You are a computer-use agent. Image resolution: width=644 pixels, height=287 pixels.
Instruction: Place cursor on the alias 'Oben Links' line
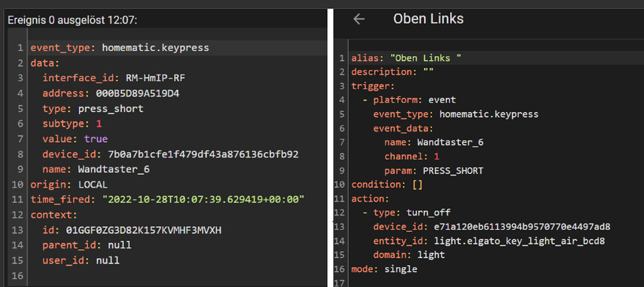[x=406, y=58]
